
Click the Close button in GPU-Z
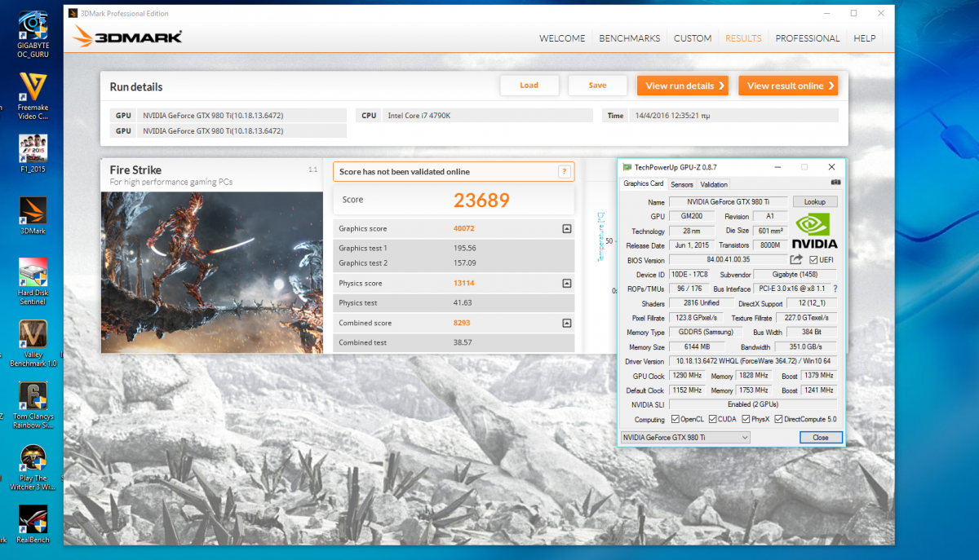pyautogui.click(x=820, y=438)
